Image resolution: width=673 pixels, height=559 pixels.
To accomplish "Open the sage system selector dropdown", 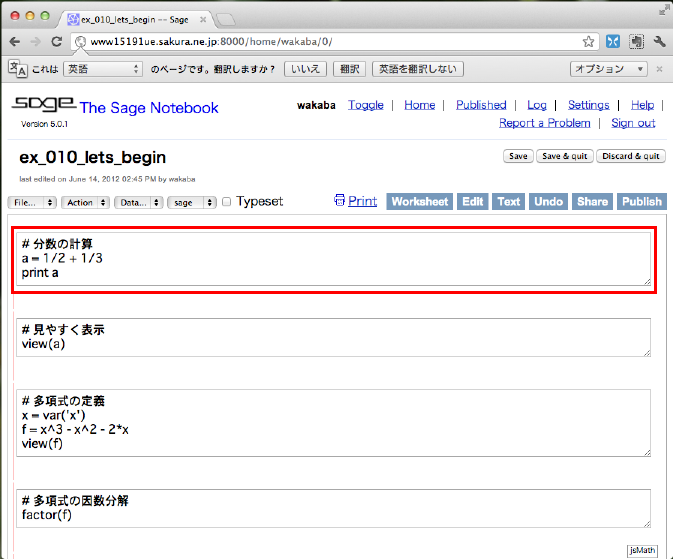I will (192, 202).
